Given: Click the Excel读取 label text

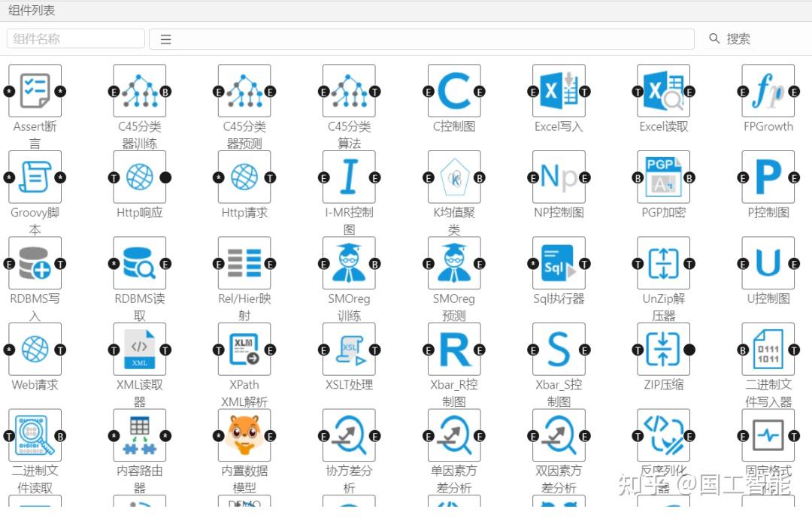Looking at the screenshot, I should (x=663, y=126).
